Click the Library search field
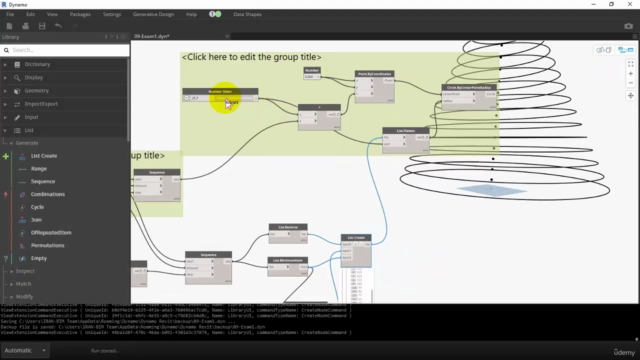 click(65, 50)
